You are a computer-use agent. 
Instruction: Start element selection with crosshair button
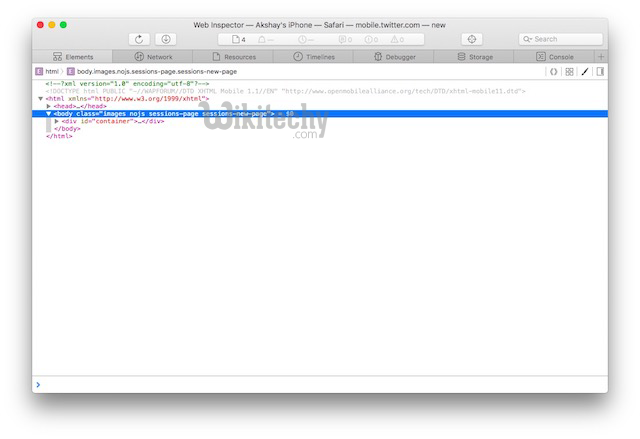click(472, 39)
